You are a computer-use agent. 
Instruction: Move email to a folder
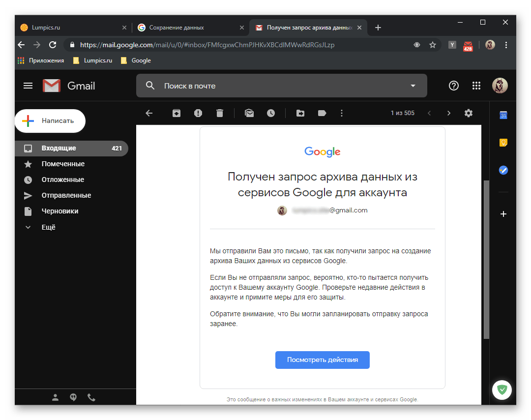pos(300,113)
